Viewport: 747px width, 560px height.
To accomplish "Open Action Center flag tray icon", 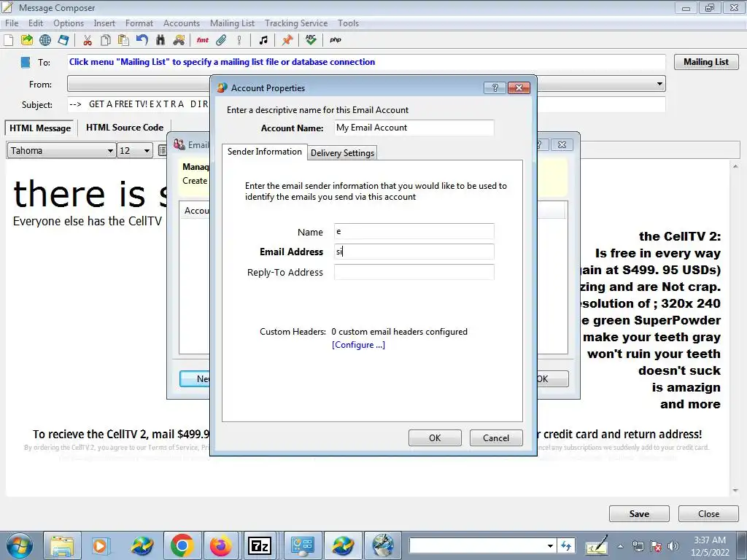I will click(656, 546).
